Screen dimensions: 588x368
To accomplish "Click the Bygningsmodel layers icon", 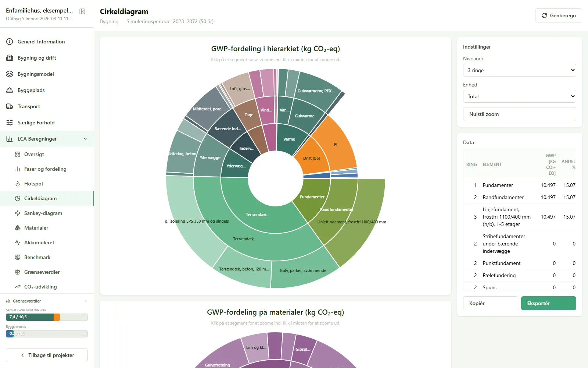I will point(10,74).
